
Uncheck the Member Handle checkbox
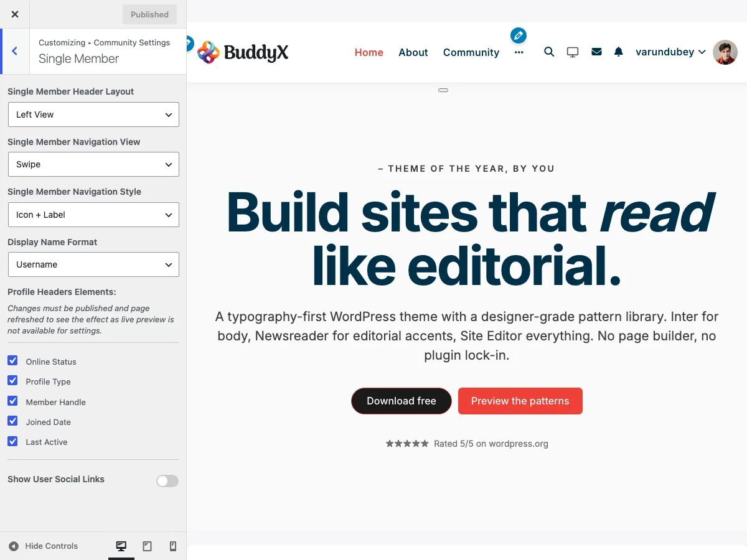(12, 401)
